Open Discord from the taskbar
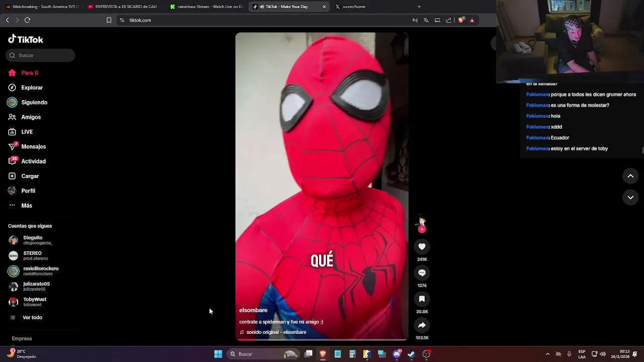 click(x=396, y=354)
